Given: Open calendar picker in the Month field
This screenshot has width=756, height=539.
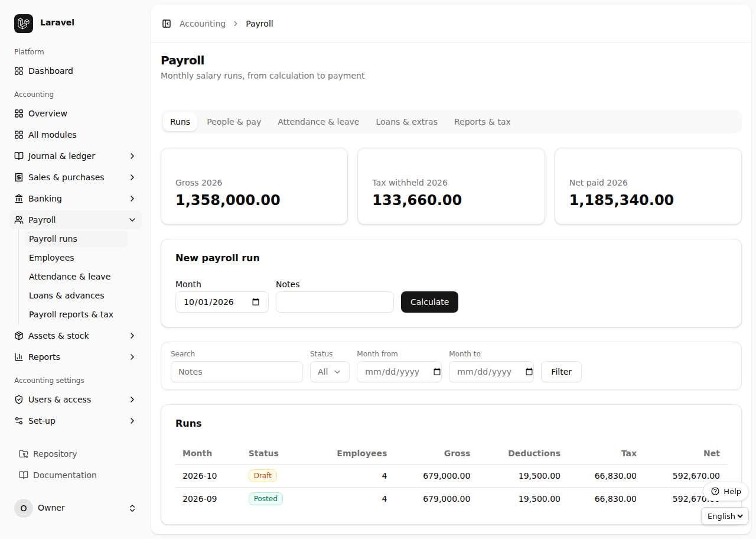Looking at the screenshot, I should point(256,302).
